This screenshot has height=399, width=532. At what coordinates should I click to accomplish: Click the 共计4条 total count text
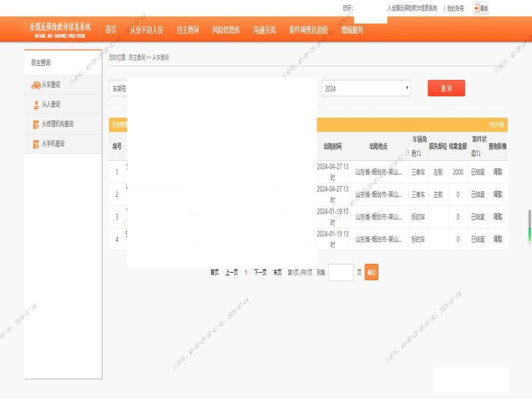(496, 125)
